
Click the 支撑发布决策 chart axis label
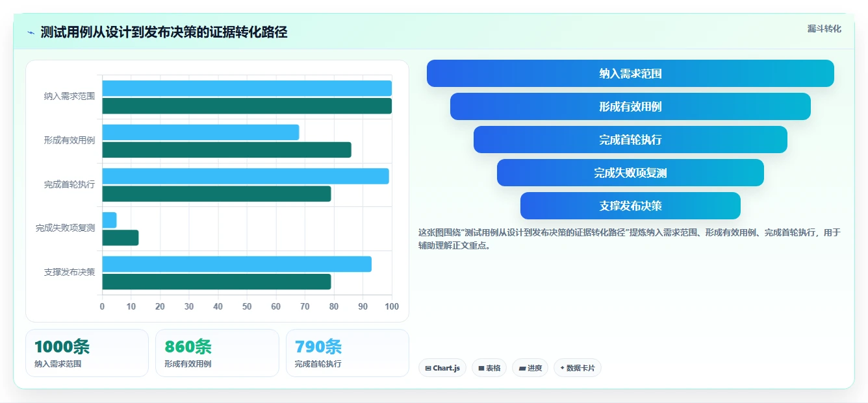click(x=70, y=272)
